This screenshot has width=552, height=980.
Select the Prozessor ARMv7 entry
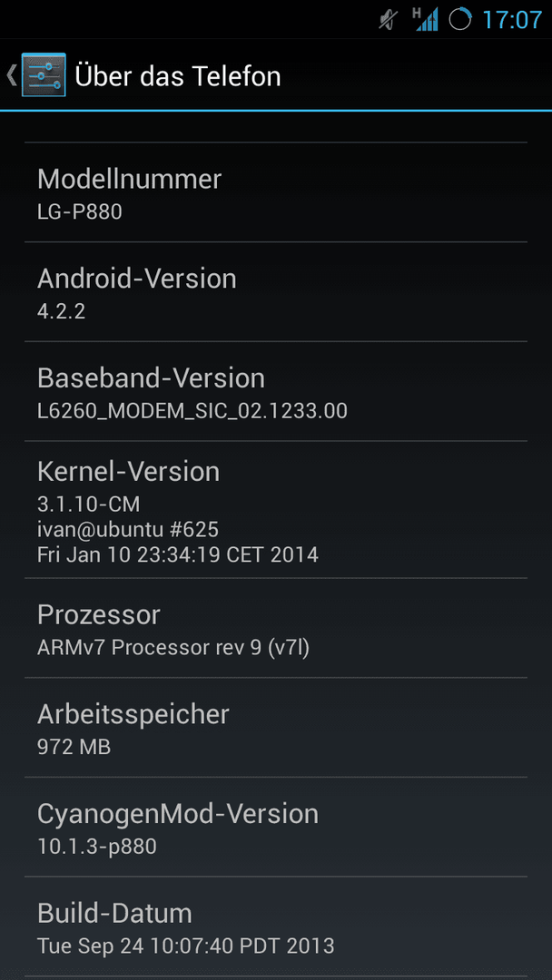tap(276, 628)
